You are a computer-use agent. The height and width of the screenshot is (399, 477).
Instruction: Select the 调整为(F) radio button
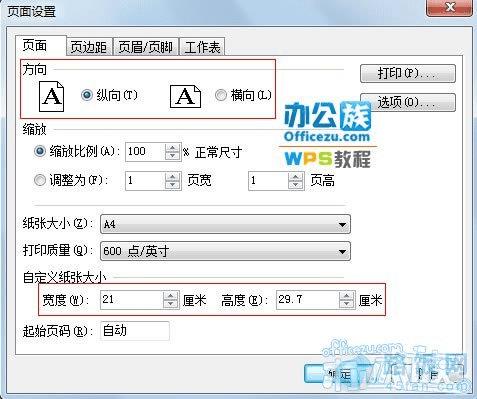click(40, 180)
